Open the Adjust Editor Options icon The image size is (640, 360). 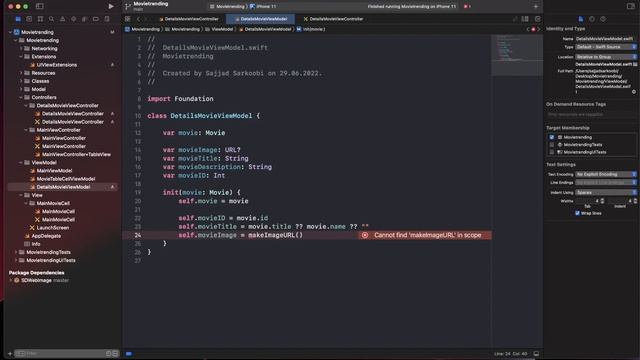point(525,19)
